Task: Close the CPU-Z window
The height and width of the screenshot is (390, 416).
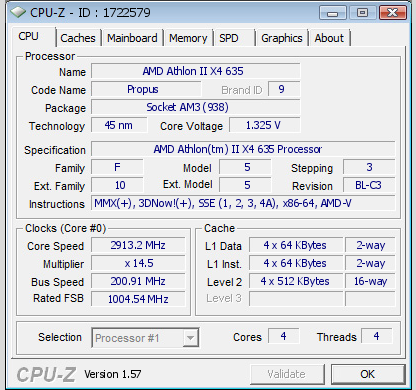Action: 392,13
